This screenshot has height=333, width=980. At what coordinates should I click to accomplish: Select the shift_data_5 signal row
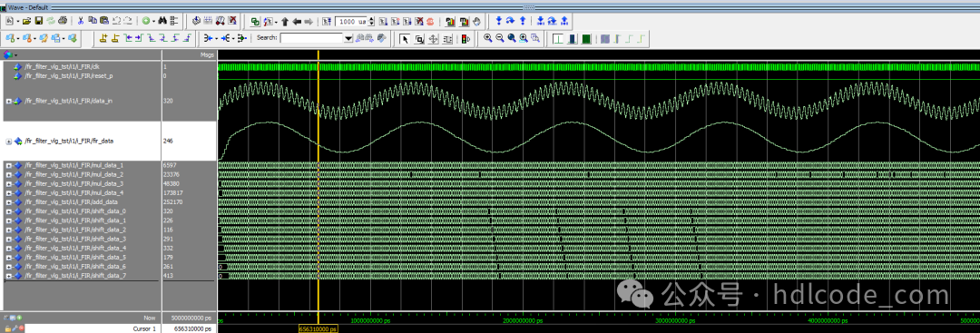coord(82,258)
